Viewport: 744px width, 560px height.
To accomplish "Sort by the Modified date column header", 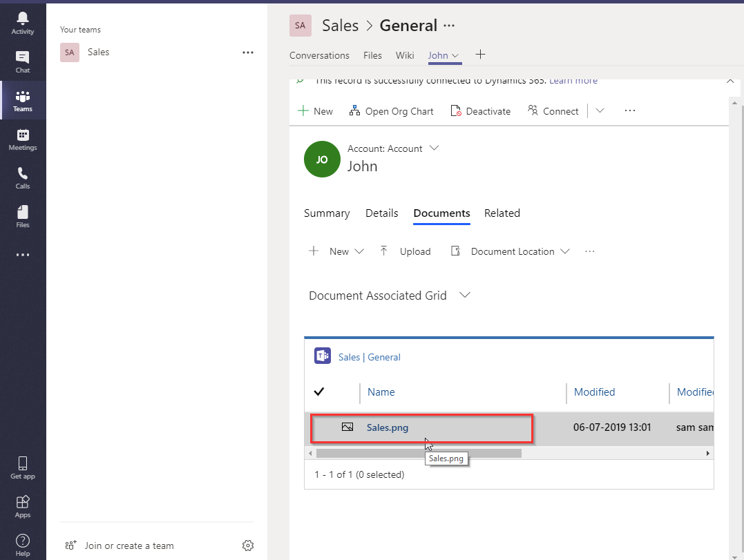I will (x=595, y=392).
